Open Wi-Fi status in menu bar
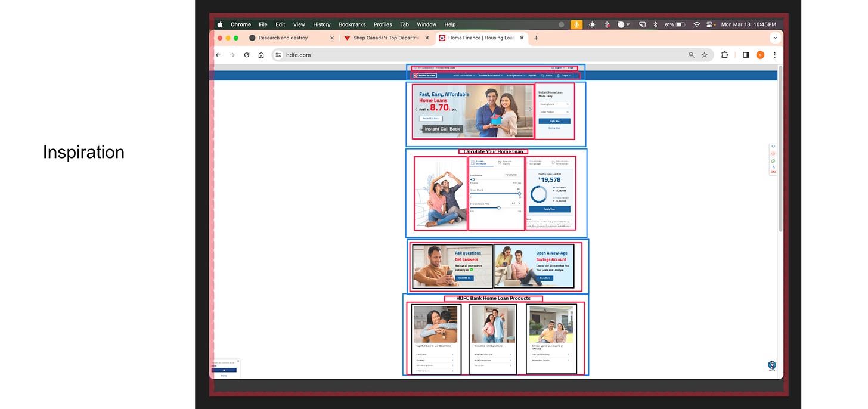The image size is (868, 409). point(697,24)
